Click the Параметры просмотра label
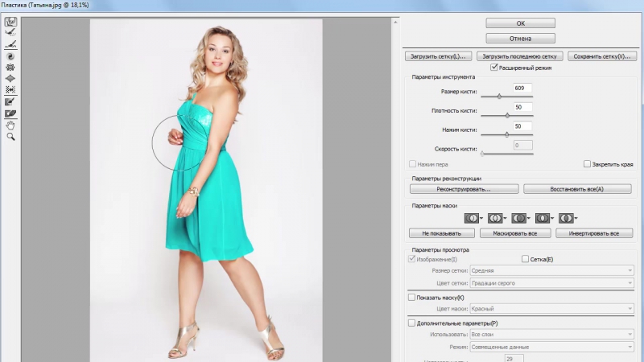 (440, 249)
